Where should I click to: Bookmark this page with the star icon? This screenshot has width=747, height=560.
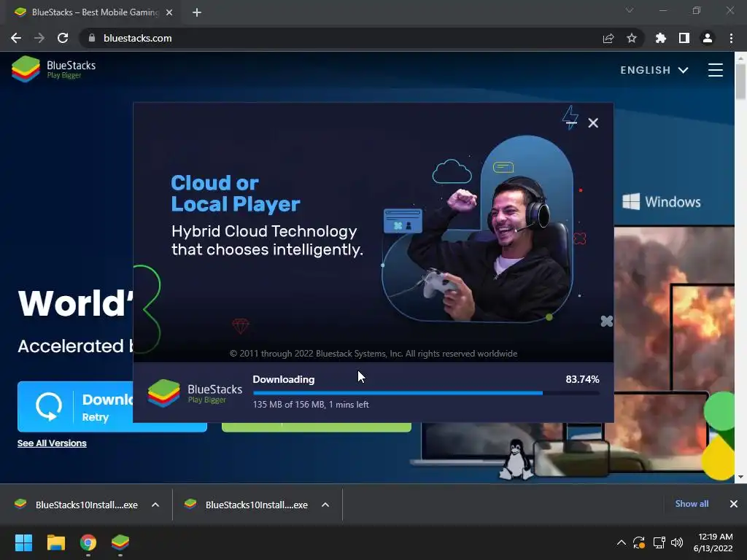coord(632,38)
